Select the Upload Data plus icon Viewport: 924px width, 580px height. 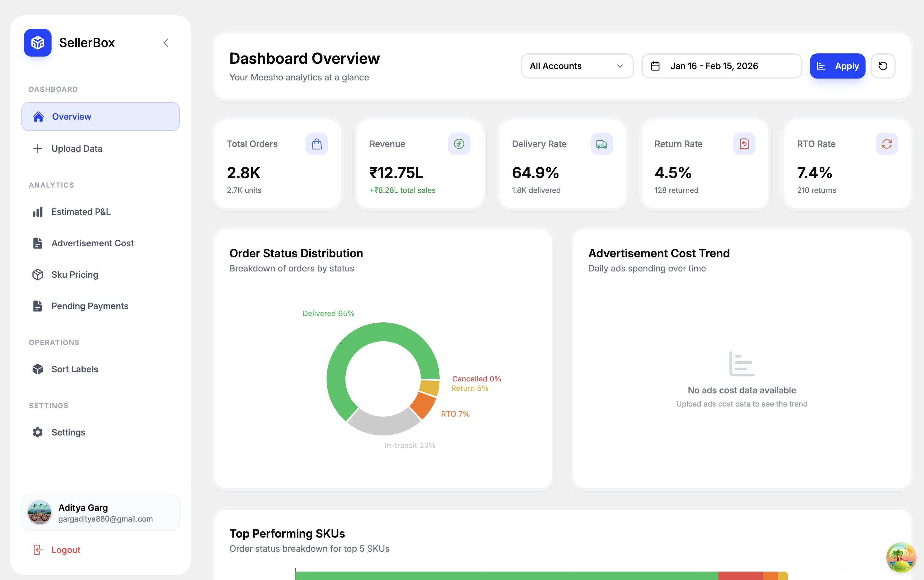point(38,148)
